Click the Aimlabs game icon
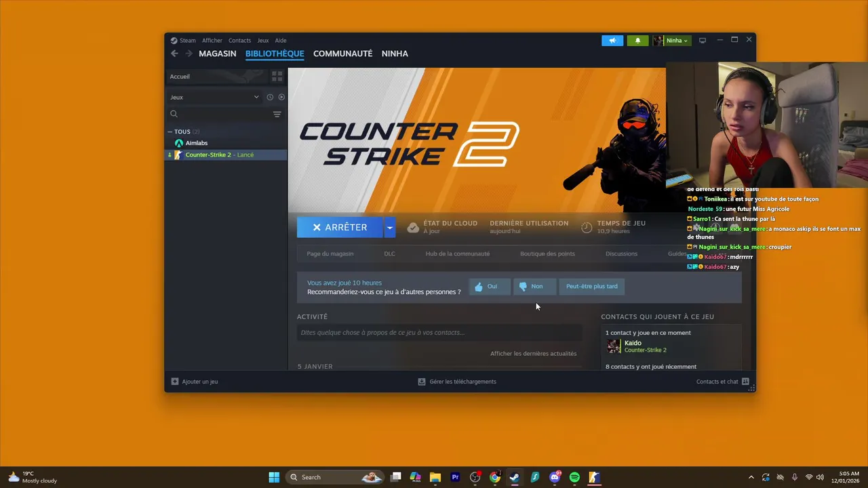868x488 pixels. pos(179,143)
